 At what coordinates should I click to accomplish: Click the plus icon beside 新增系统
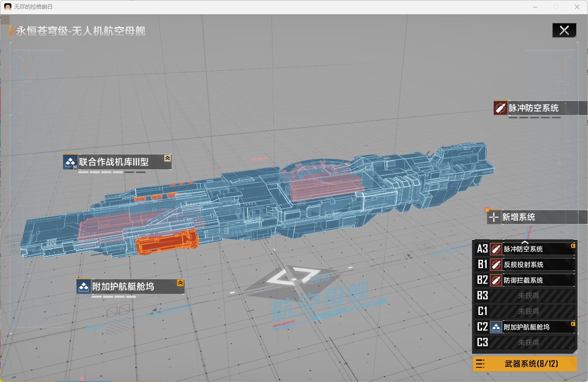pyautogui.click(x=494, y=217)
